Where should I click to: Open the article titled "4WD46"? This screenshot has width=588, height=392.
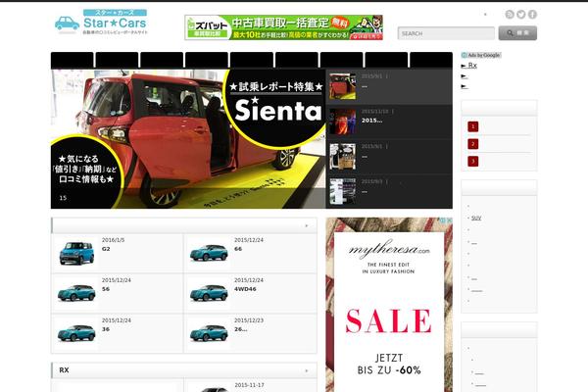pyautogui.click(x=245, y=289)
